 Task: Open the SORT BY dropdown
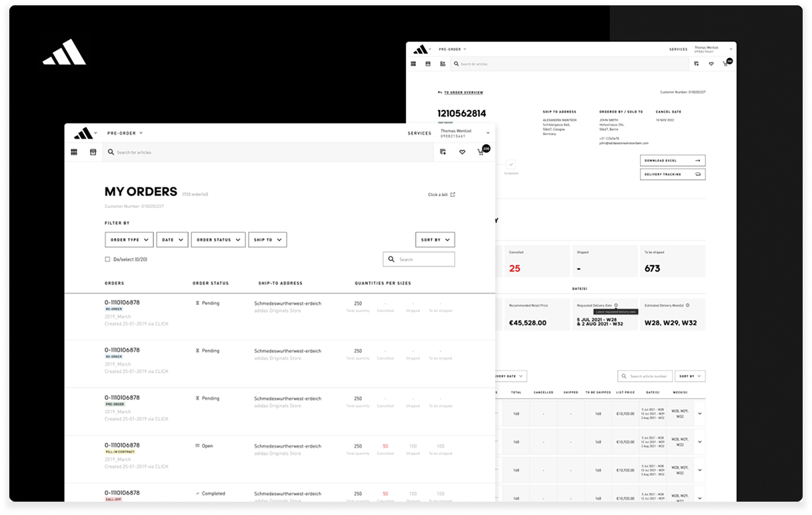pos(435,239)
